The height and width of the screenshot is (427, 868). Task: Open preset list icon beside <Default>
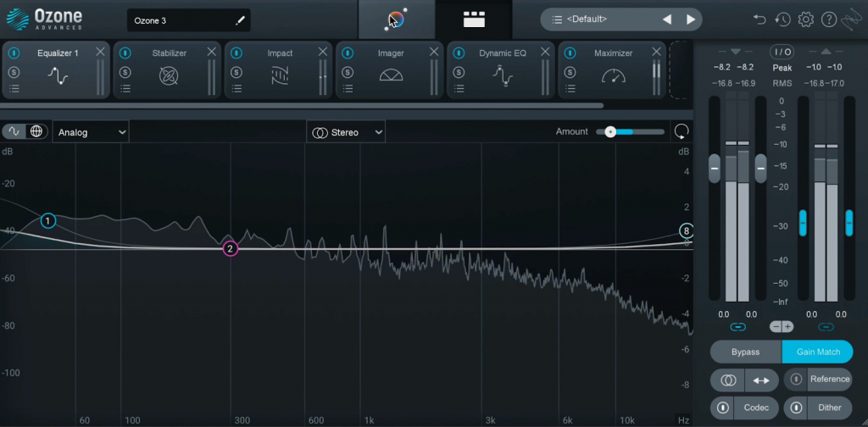557,20
